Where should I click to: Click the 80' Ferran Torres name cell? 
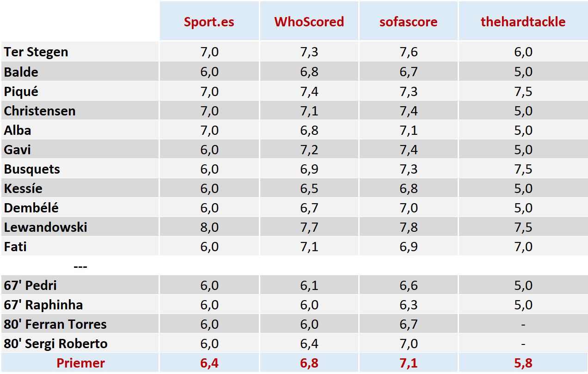point(55,324)
